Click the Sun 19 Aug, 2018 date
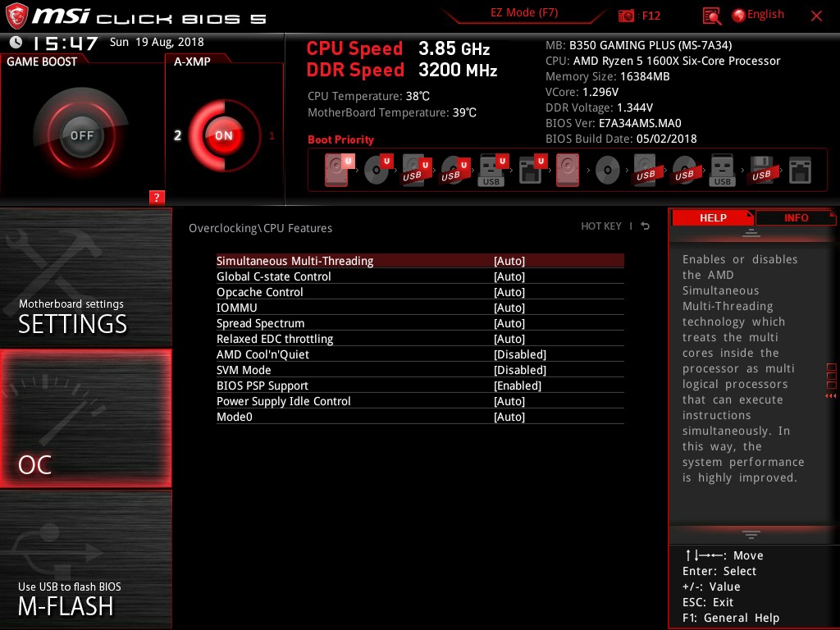This screenshot has height=630, width=840. (x=157, y=42)
